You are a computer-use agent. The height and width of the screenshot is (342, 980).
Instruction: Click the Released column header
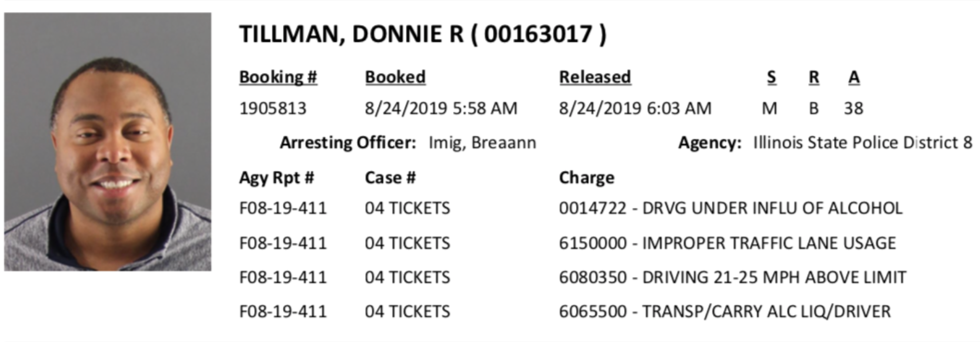(x=595, y=77)
